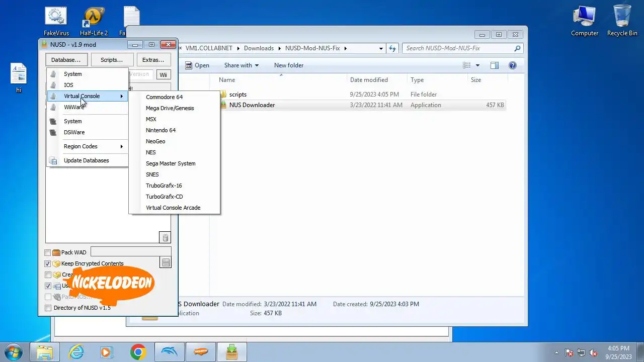Toggle checkbox below Keep Encrypted Contents
Image resolution: width=644 pixels, height=362 pixels.
tap(48, 275)
